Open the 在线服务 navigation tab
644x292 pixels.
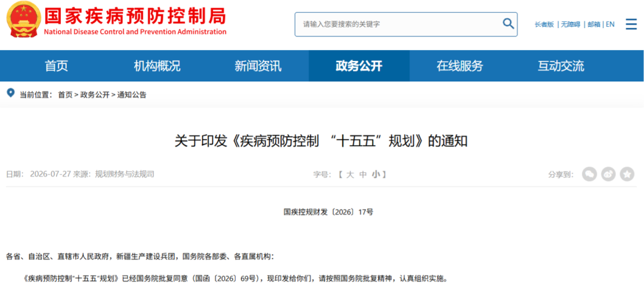(460, 66)
